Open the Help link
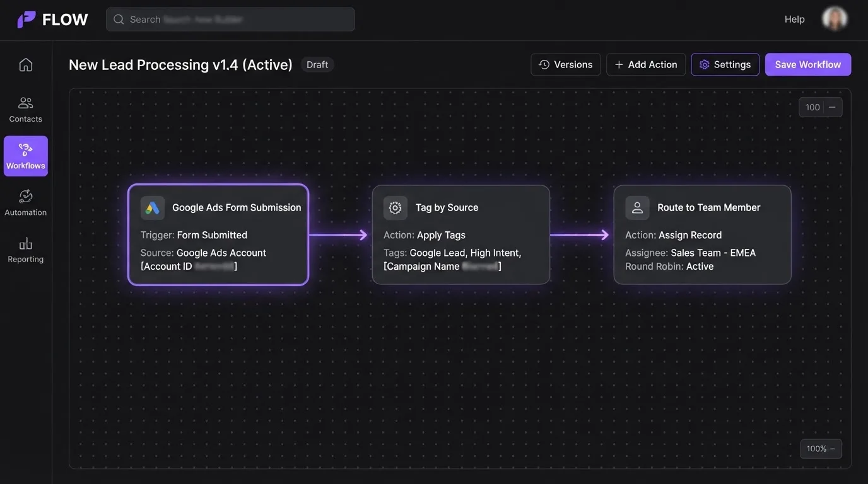Viewport: 868px width, 484px height. [x=795, y=20]
